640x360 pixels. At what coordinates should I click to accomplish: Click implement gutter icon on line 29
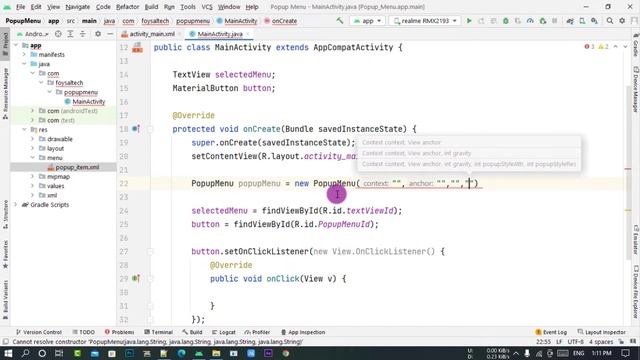tap(136, 278)
